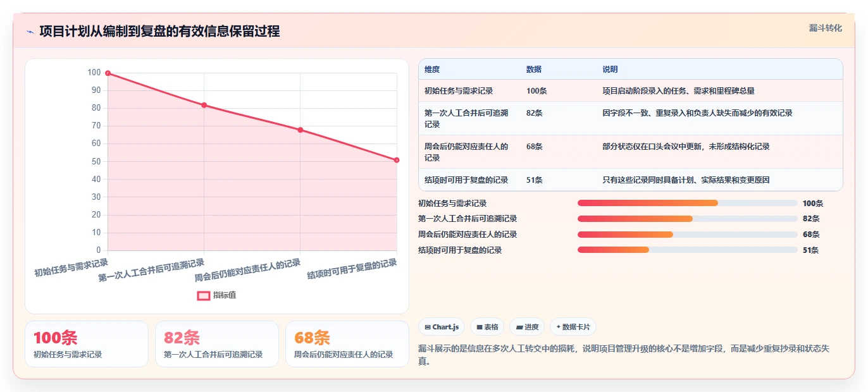868x392 pixels.
Task: Click the 结项时可用于复盘的记录 progress bar
Action: [x=687, y=250]
